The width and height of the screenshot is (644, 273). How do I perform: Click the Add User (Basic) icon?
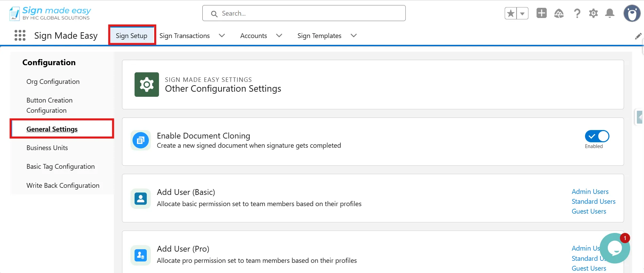[x=141, y=199]
